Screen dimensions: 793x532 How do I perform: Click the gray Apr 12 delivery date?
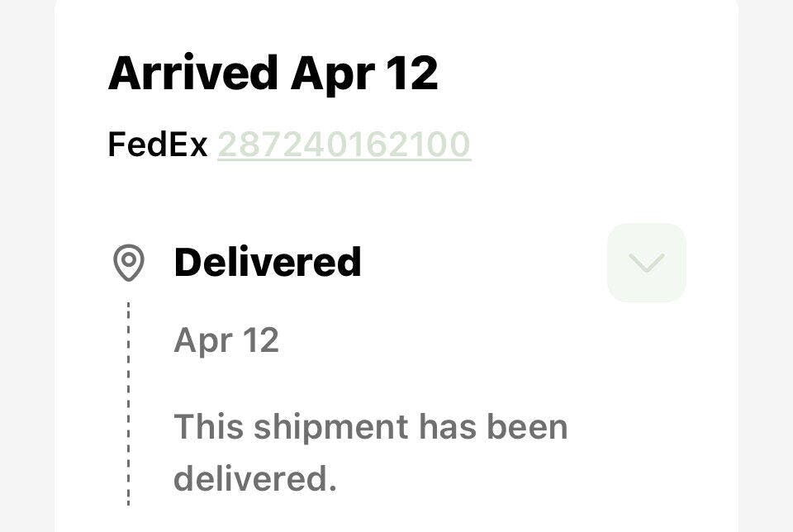226,340
